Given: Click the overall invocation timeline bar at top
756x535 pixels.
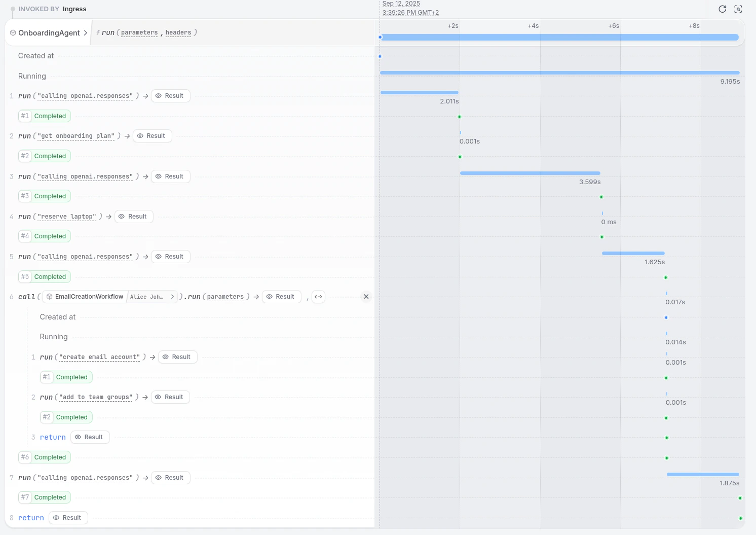Looking at the screenshot, I should click(559, 37).
